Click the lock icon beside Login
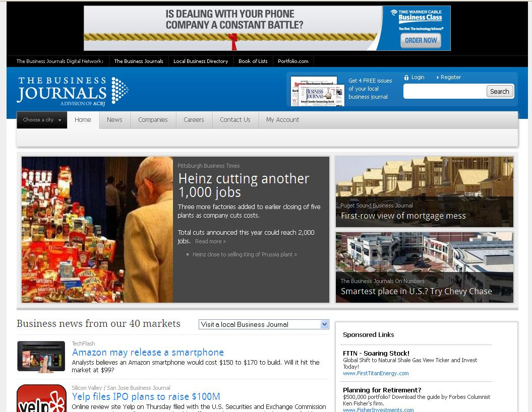532x412 pixels. [x=406, y=78]
